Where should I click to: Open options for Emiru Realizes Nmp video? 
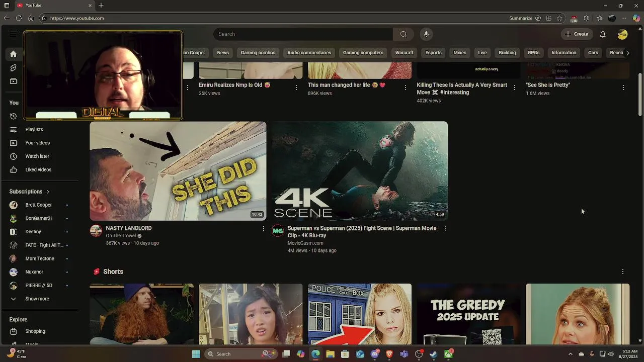[296, 87]
